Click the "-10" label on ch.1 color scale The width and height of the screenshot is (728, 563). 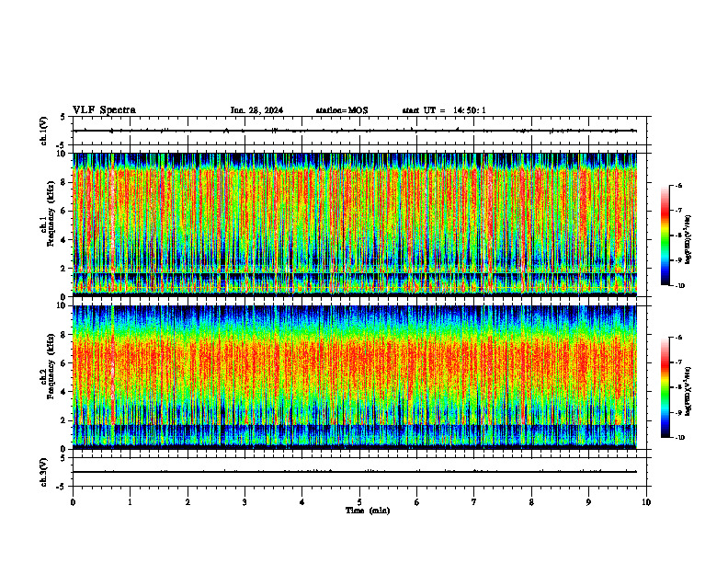679,286
